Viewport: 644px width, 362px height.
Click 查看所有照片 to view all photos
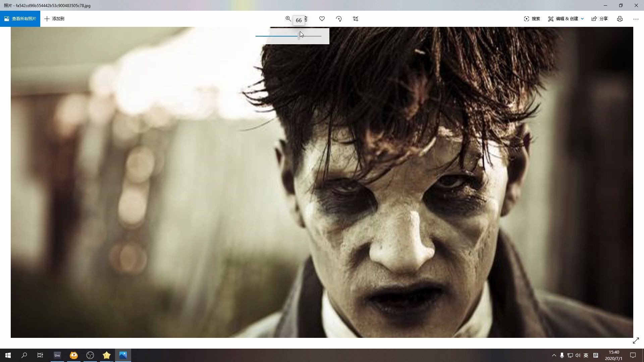pyautogui.click(x=20, y=19)
